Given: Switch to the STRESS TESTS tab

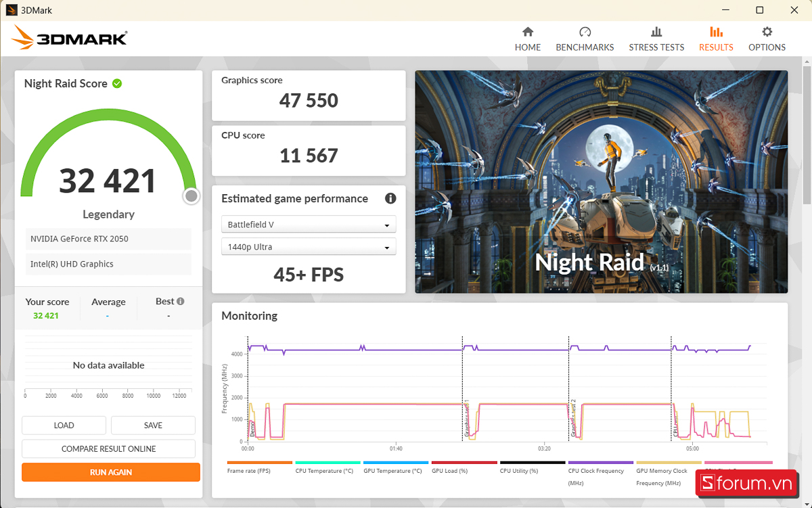Looking at the screenshot, I should coord(656,39).
